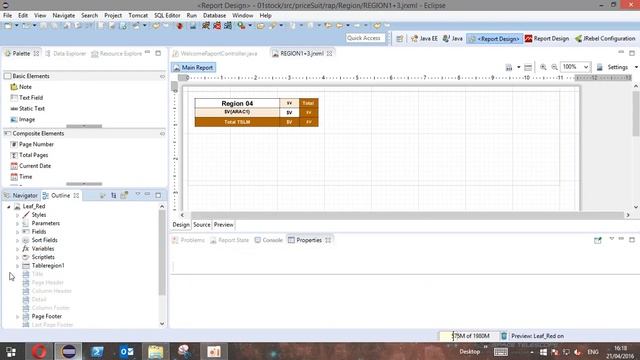Expand the Parameters node in Outline
640x360 pixels.
click(x=18, y=224)
